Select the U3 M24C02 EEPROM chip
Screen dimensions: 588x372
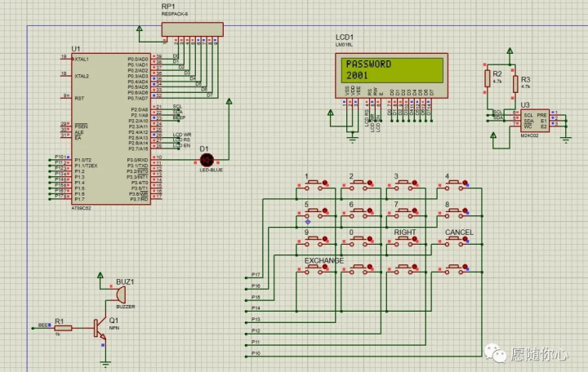tap(535, 121)
